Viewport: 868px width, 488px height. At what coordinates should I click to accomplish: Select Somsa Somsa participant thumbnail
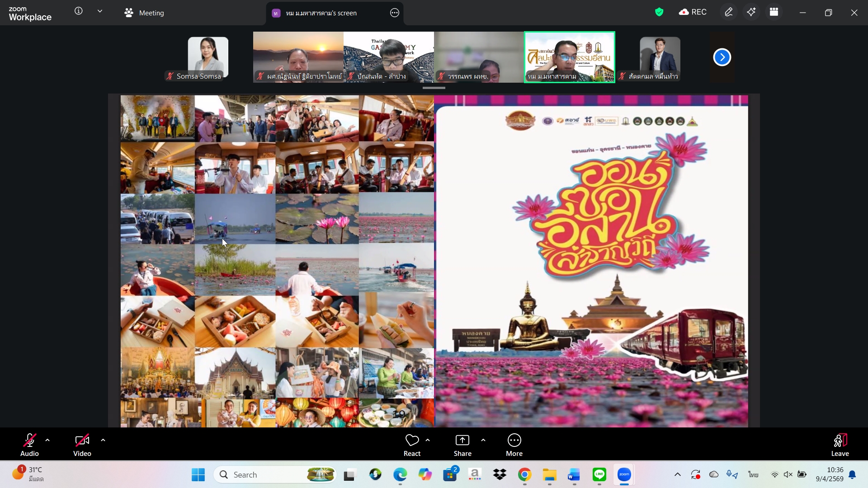pos(208,58)
